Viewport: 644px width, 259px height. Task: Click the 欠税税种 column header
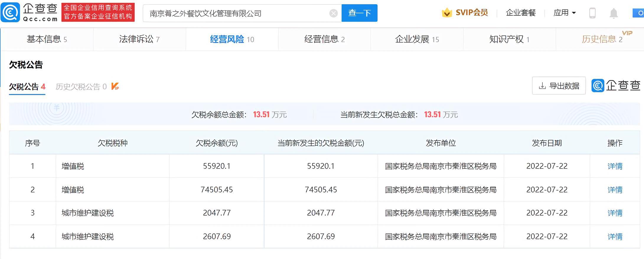click(x=113, y=143)
